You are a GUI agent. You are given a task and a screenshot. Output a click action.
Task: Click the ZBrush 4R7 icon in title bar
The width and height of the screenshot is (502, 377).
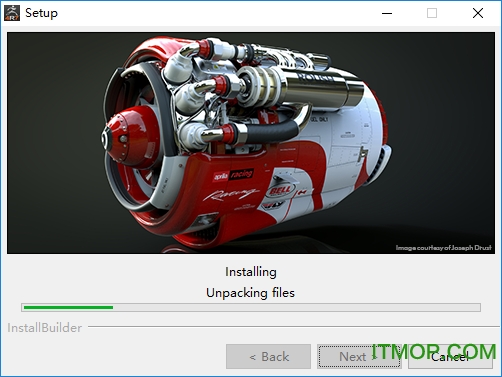tap(12, 13)
